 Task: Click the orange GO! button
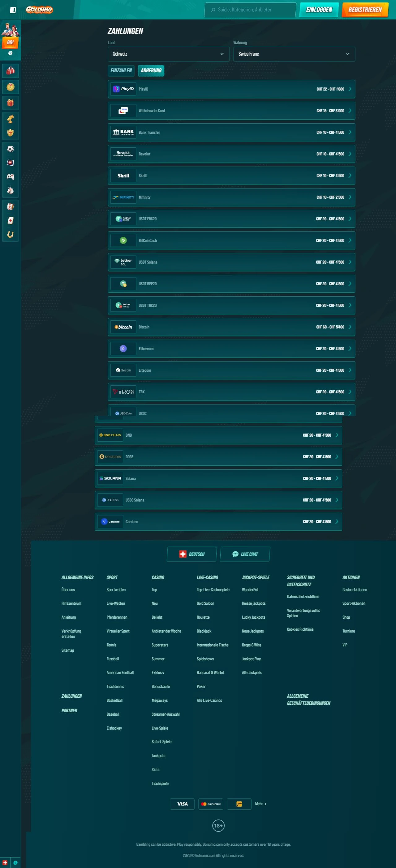[x=11, y=42]
